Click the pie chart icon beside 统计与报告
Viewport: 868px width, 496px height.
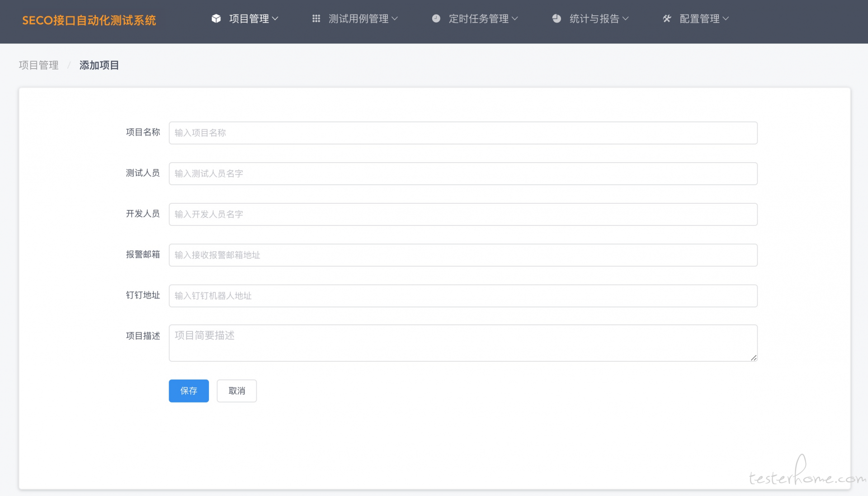tap(557, 19)
